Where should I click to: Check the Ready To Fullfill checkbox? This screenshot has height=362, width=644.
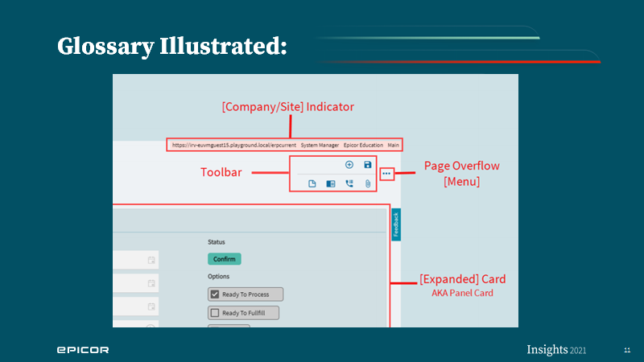pos(215,313)
